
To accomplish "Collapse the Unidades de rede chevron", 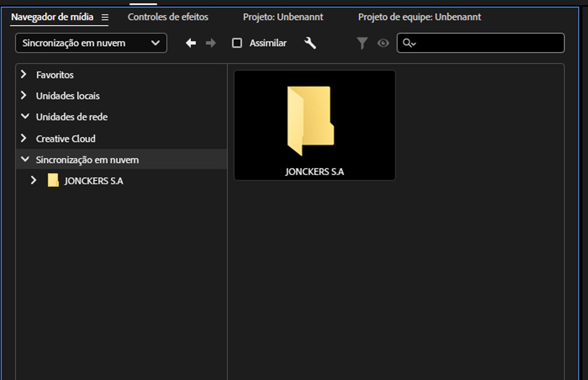I will coord(24,117).
